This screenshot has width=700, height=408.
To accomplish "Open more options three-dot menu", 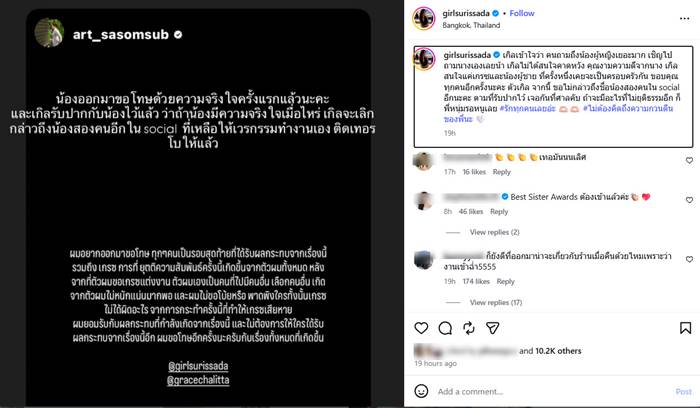I will (684, 18).
